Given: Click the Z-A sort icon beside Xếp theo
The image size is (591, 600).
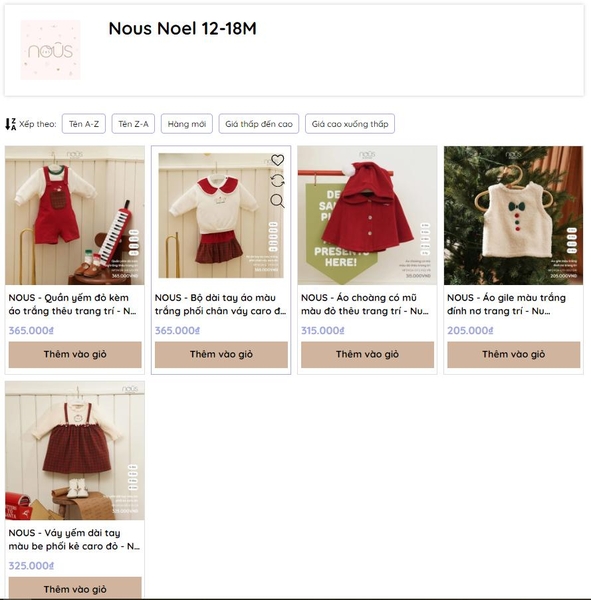Looking at the screenshot, I should click(x=11, y=124).
